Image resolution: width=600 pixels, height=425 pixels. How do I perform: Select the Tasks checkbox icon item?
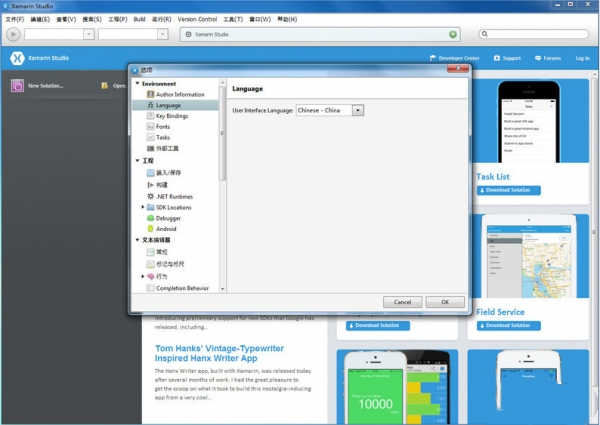150,137
